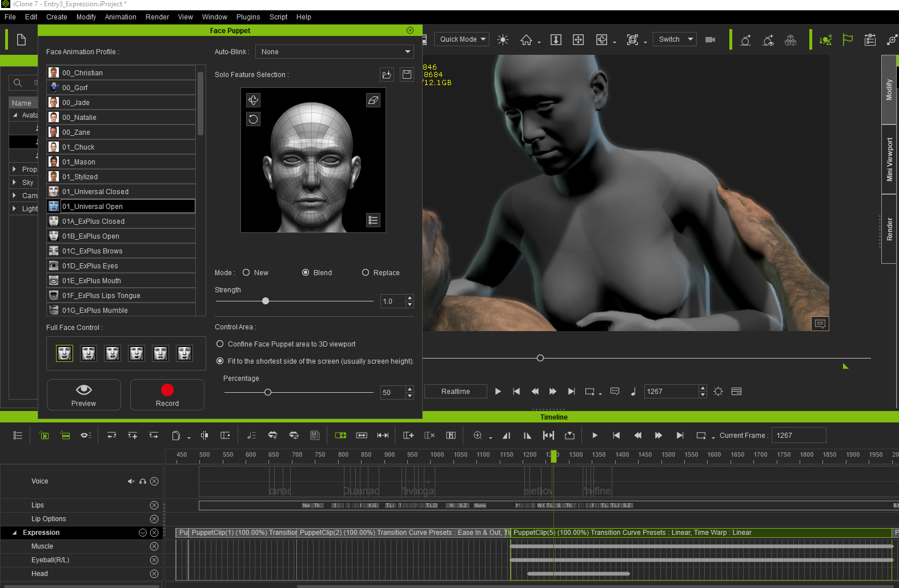The image size is (899, 588).
Task: Open the Mini Viewport side tab
Action: pos(889,159)
